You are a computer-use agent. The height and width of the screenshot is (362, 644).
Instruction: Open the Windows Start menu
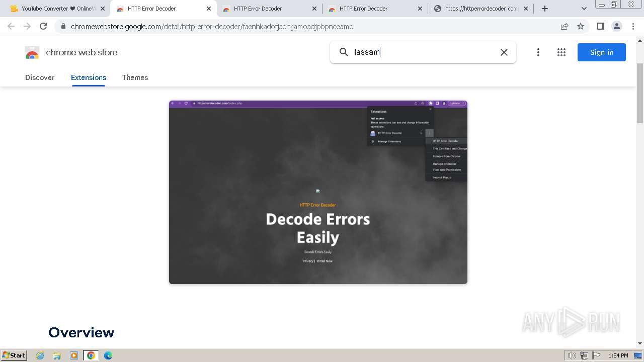(14, 355)
